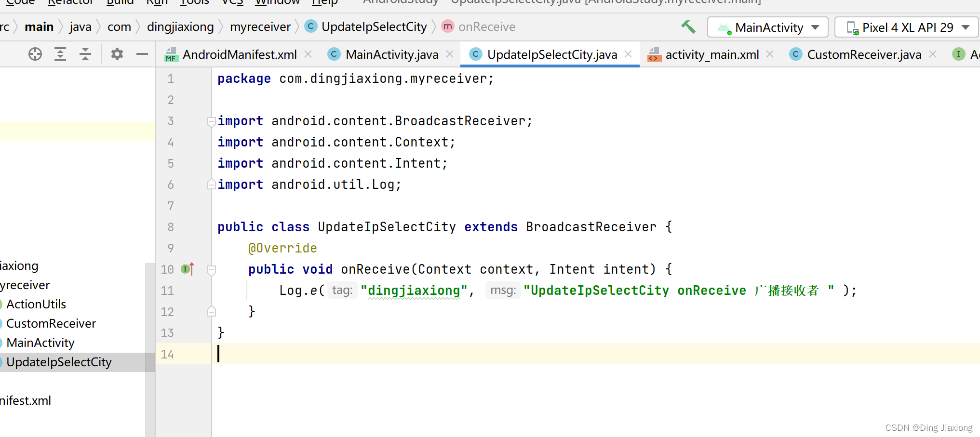
Task: Click BroadcastReceiver in the class declaration
Action: click(x=591, y=227)
